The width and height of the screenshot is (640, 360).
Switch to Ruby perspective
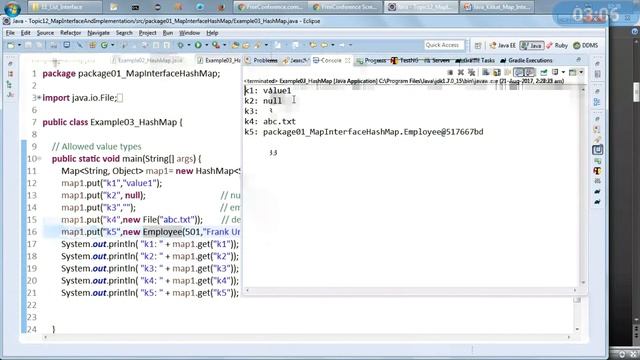click(557, 45)
